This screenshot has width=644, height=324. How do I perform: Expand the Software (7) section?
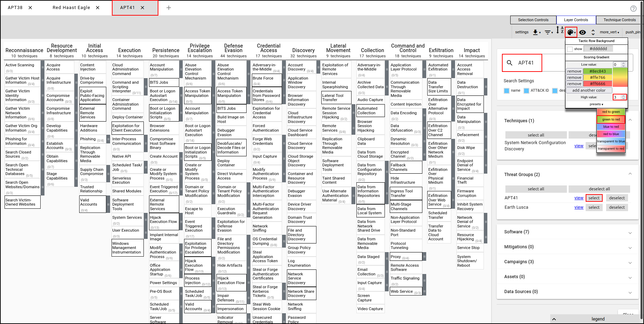630,233
